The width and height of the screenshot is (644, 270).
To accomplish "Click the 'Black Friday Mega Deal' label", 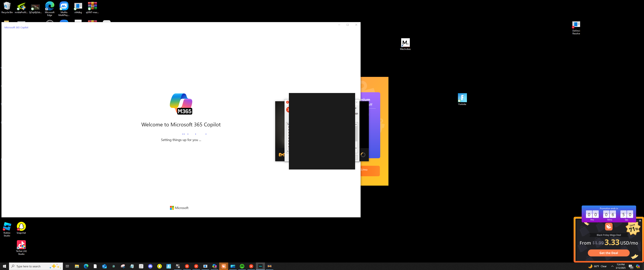I will click(608, 235).
